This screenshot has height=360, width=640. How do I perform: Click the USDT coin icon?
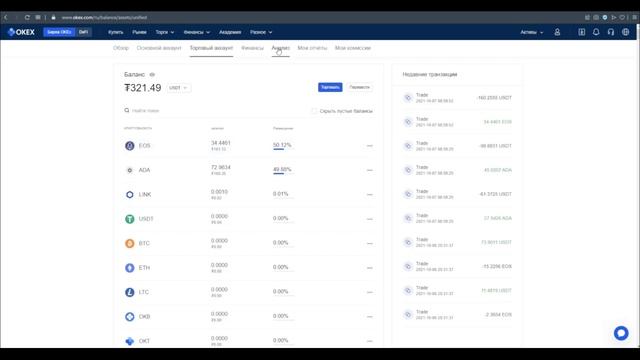coord(129,219)
